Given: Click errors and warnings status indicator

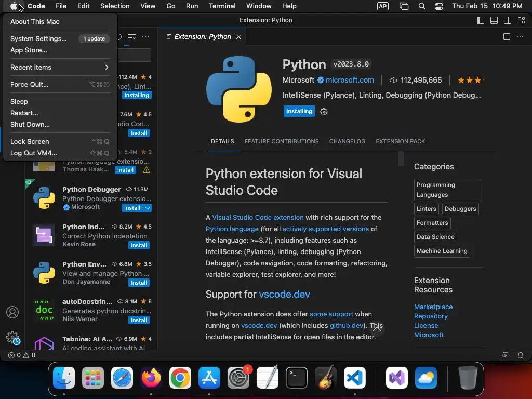Looking at the screenshot, I should [x=22, y=355].
